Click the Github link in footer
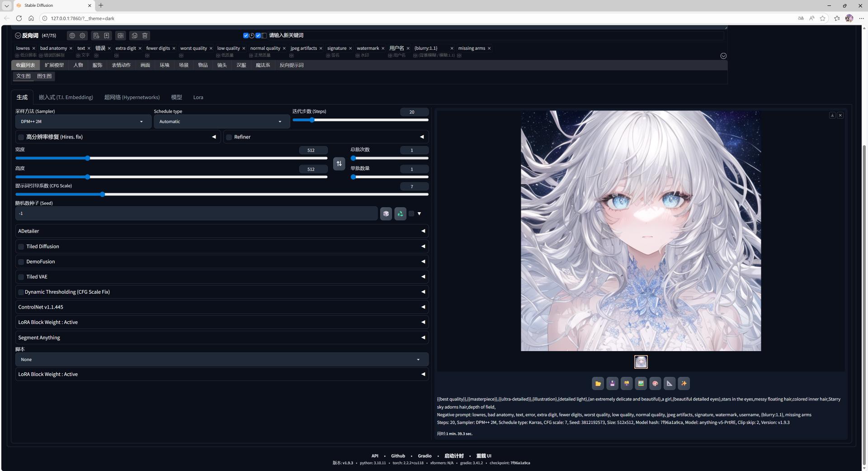868x471 pixels. tap(398, 456)
